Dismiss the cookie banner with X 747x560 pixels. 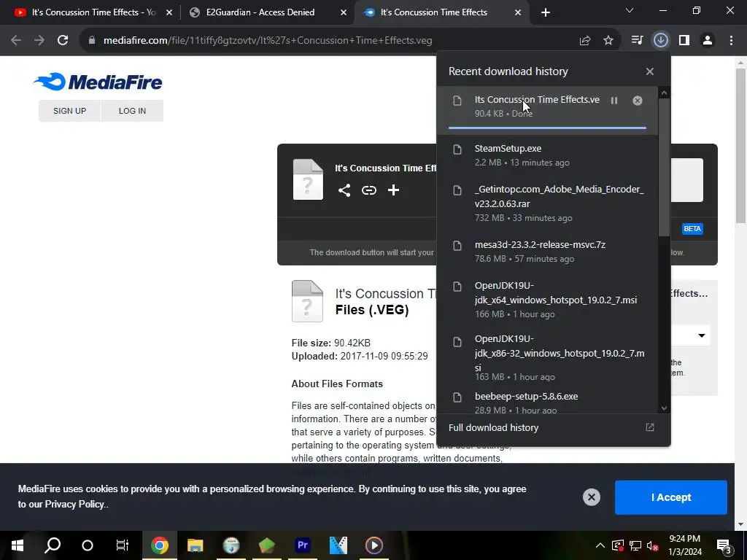click(x=591, y=497)
